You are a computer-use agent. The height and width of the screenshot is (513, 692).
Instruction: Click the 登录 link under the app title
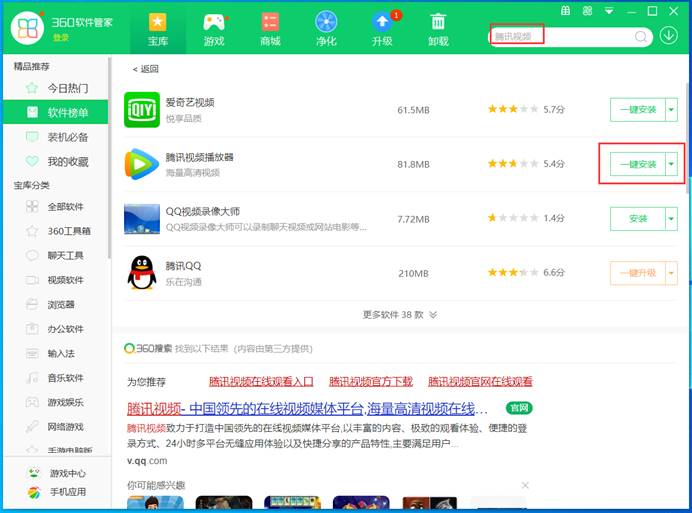pyautogui.click(x=60, y=38)
